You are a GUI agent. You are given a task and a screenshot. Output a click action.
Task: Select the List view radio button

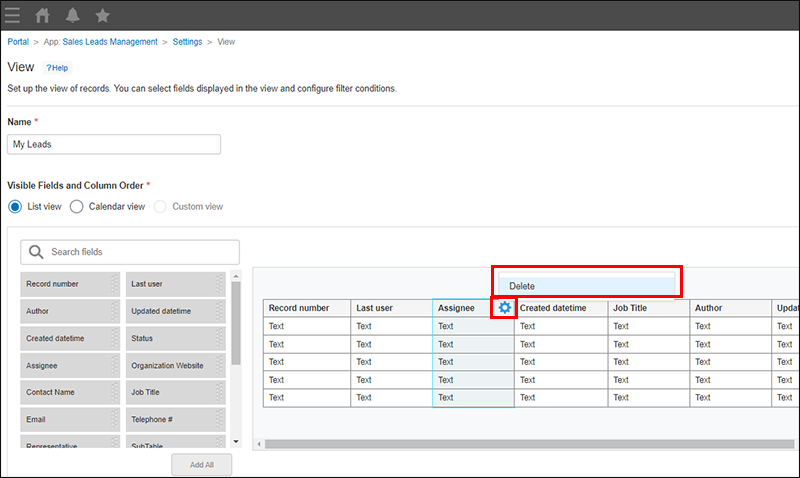[x=15, y=207]
